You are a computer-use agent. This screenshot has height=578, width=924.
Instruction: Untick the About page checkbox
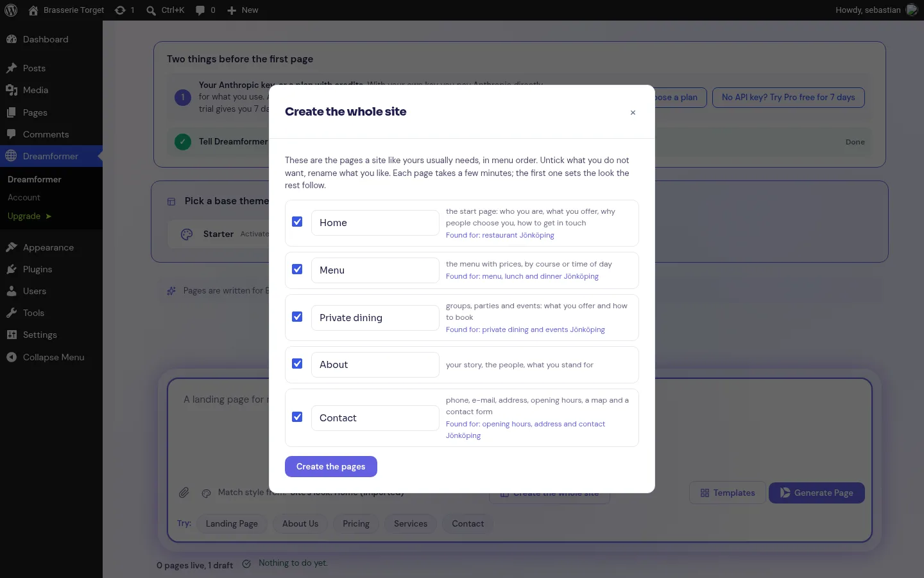[x=297, y=363]
